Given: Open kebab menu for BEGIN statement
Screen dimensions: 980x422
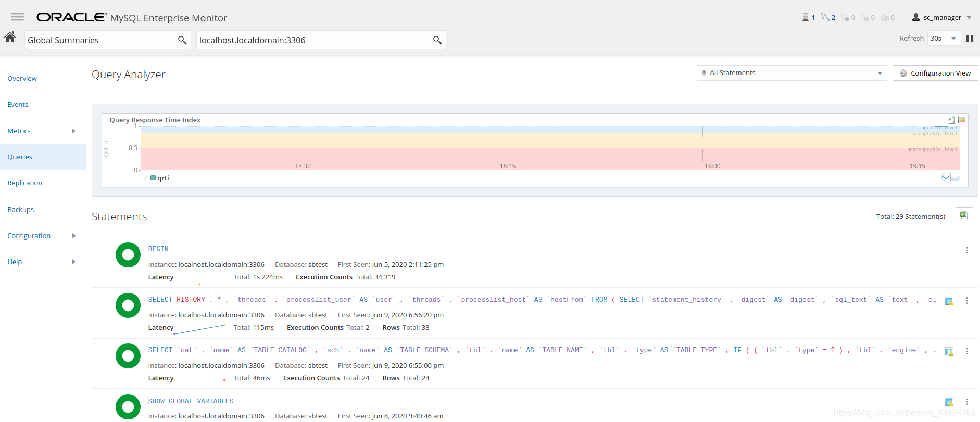Looking at the screenshot, I should click(967, 250).
